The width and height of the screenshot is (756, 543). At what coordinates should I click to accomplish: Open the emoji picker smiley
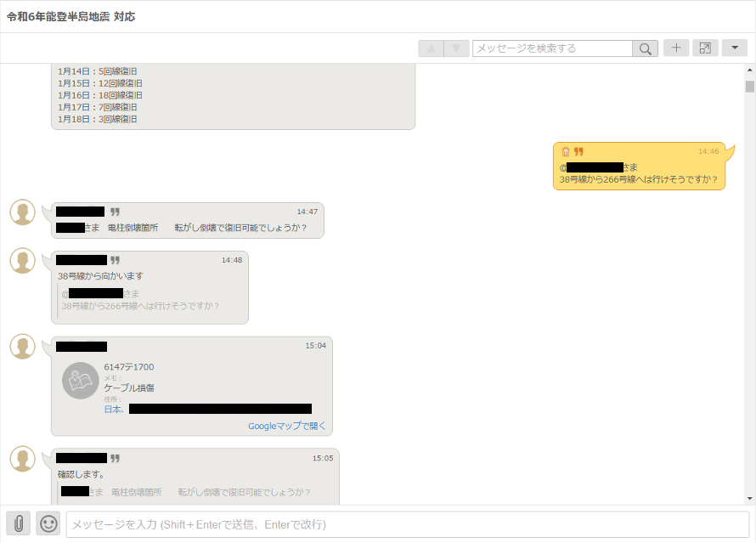48,523
